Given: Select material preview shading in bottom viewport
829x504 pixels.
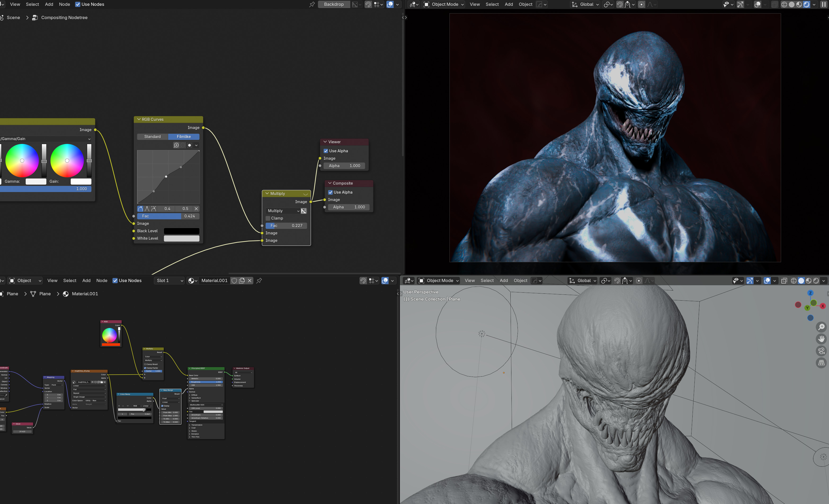Looking at the screenshot, I should point(809,280).
